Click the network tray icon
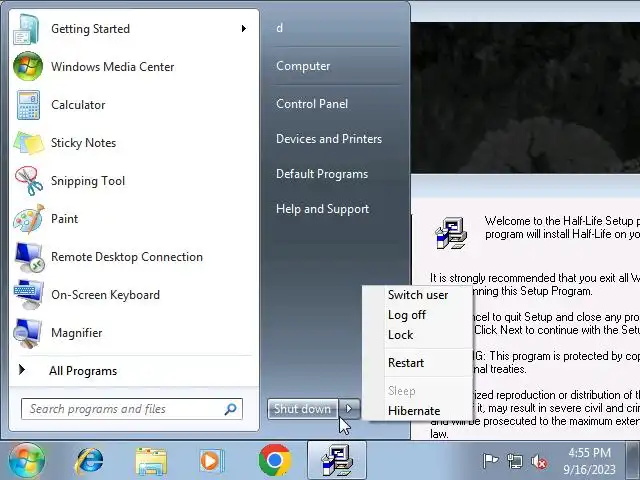 pos(515,461)
